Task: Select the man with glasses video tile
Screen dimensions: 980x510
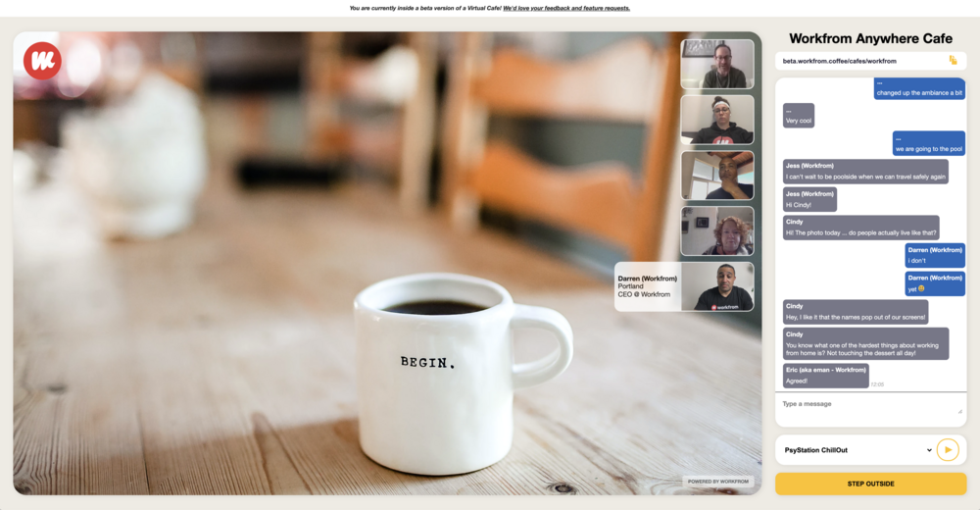Action: [717, 64]
